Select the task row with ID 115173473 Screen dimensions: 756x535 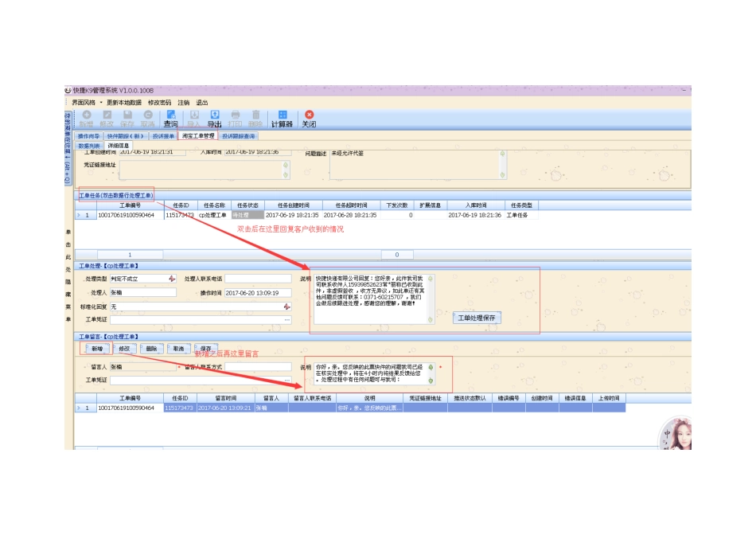pos(180,215)
